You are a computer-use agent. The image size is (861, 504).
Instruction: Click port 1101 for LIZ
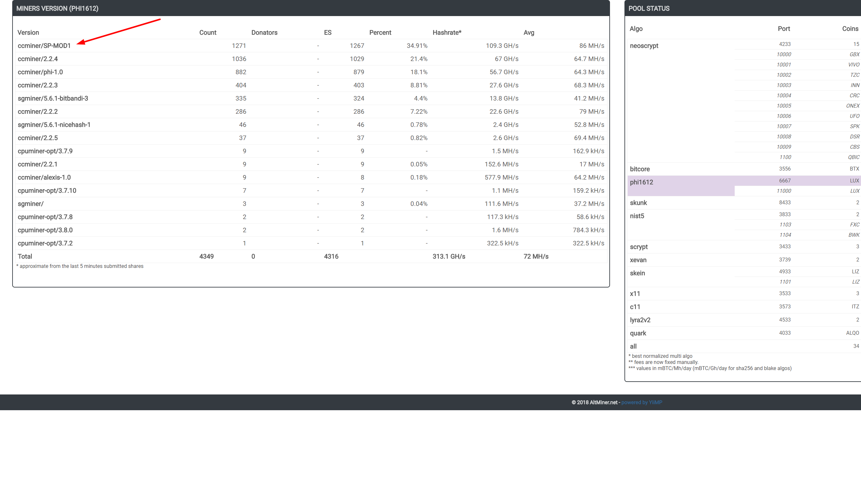coord(785,282)
